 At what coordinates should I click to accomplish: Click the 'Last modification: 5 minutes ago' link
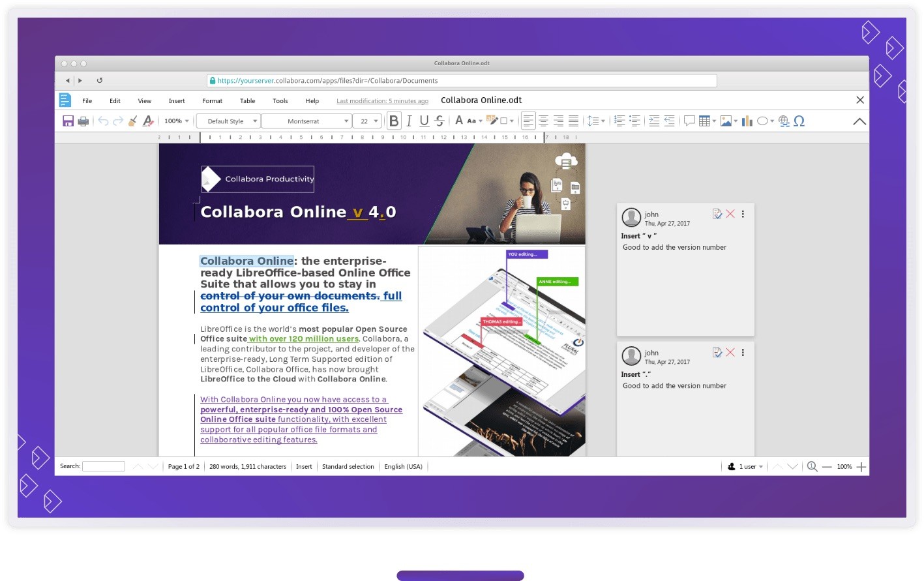point(382,101)
